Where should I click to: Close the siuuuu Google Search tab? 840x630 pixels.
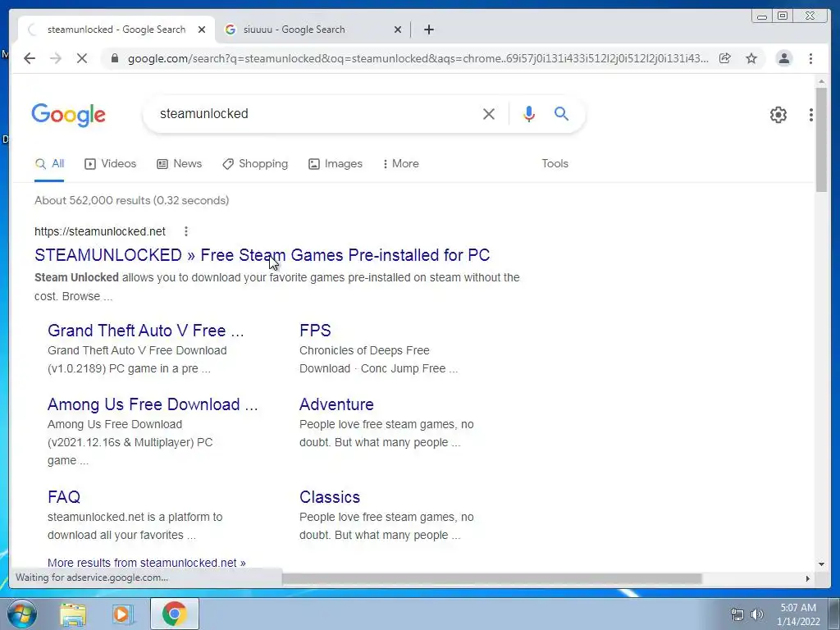tap(398, 30)
